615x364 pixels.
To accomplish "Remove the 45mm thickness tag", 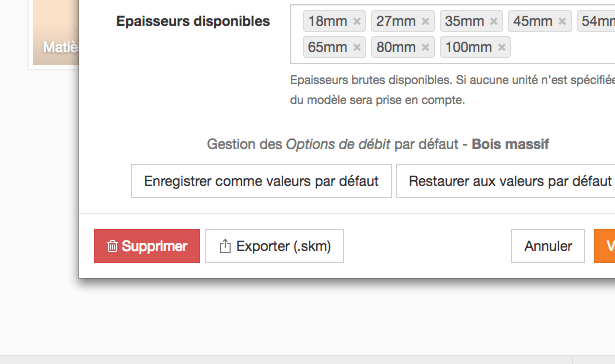I will 562,21.
